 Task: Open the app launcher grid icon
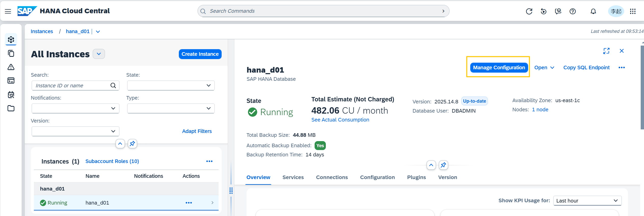click(633, 11)
